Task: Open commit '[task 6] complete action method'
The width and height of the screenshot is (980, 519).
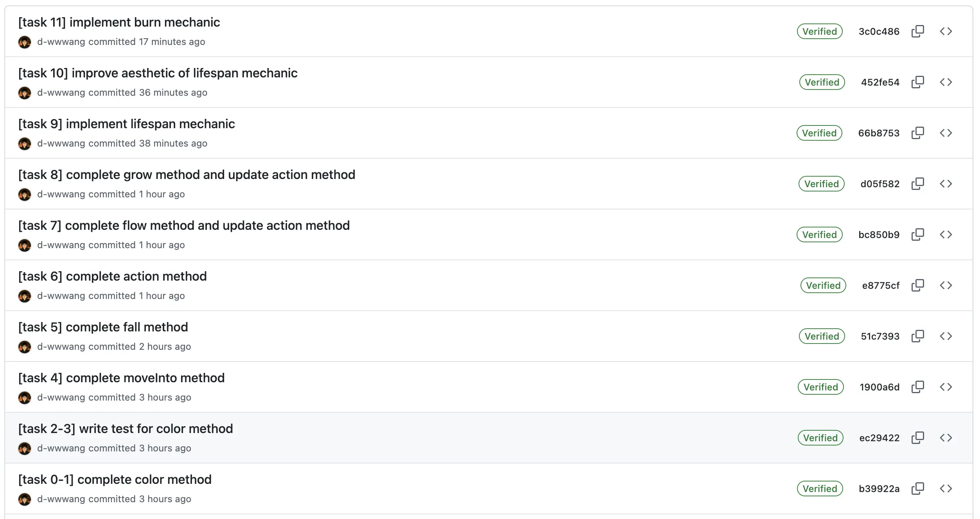Action: point(113,276)
